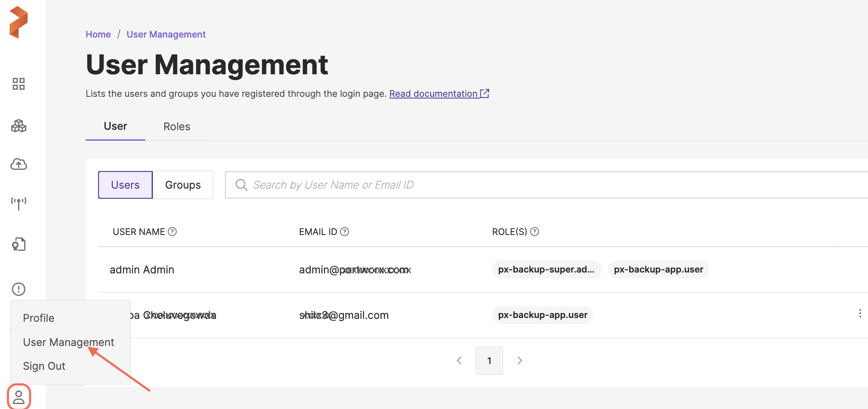Open the dashboard grid icon
Viewport: 868px width, 409px height.
click(18, 84)
